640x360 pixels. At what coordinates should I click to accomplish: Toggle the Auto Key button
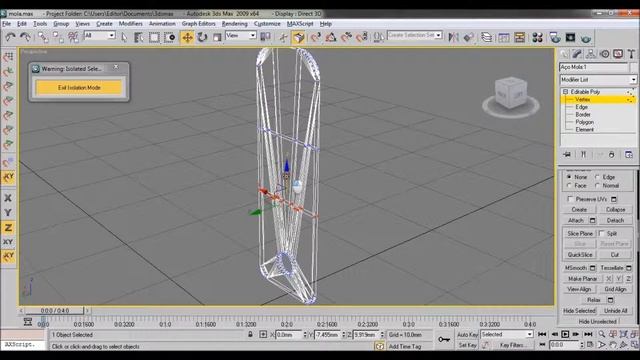tap(467, 334)
